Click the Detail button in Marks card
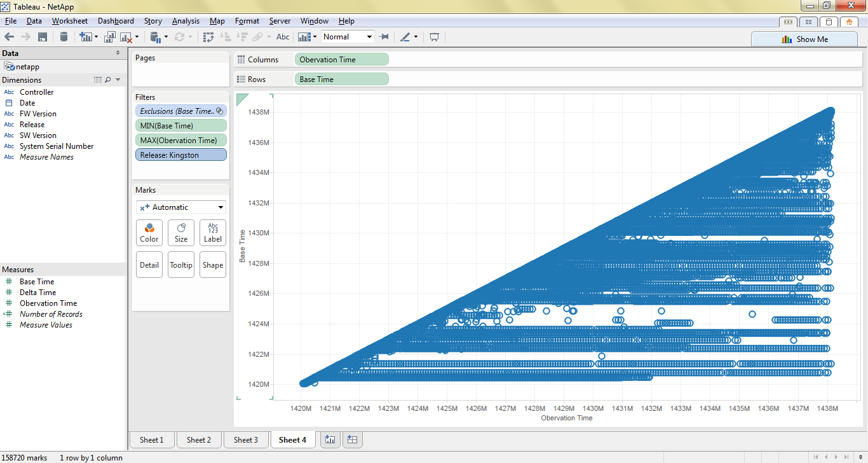868x463 pixels. [149, 265]
